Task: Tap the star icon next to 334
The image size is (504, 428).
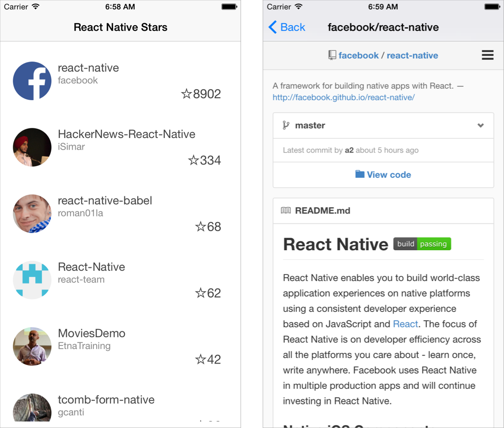Action: 194,160
